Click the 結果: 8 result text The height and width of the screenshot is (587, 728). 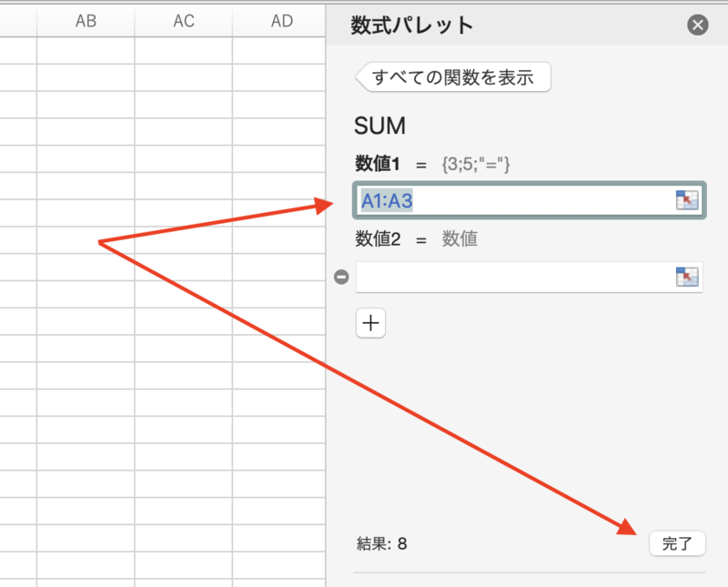click(x=381, y=543)
